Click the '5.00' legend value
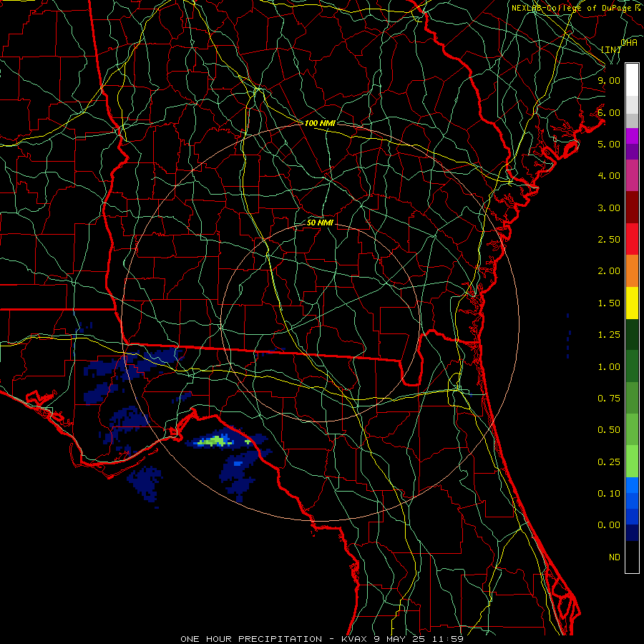Screen dimensions: 644x644 pos(609,144)
